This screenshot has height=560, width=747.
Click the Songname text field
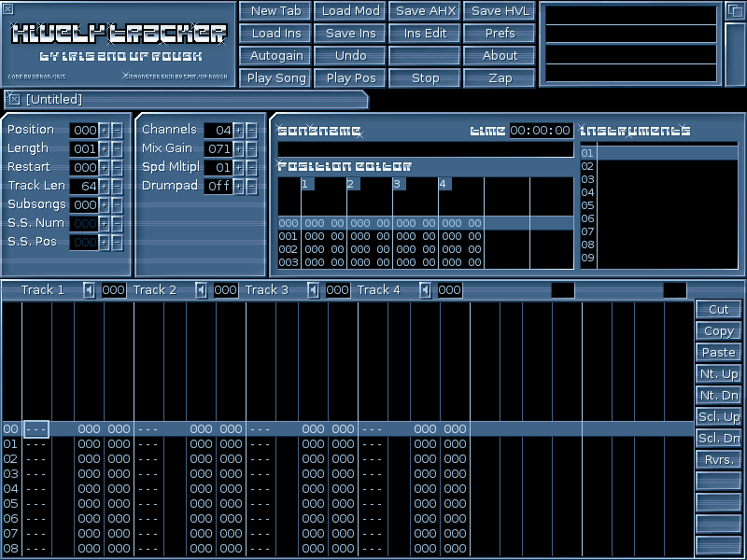(x=425, y=149)
